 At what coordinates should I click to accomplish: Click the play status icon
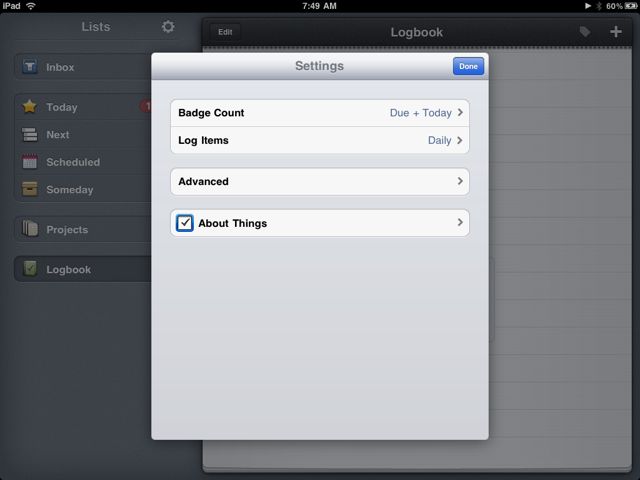point(588,6)
